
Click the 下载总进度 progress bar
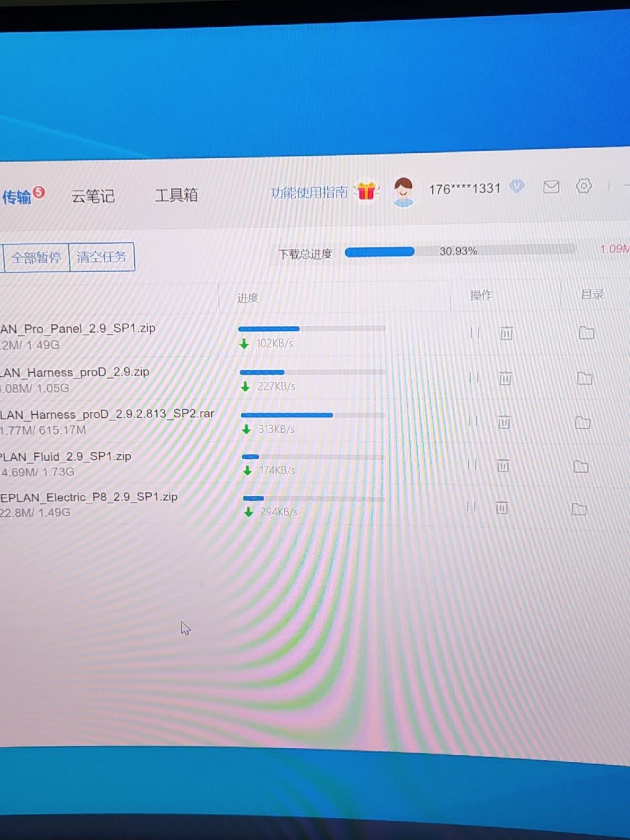tap(460, 251)
